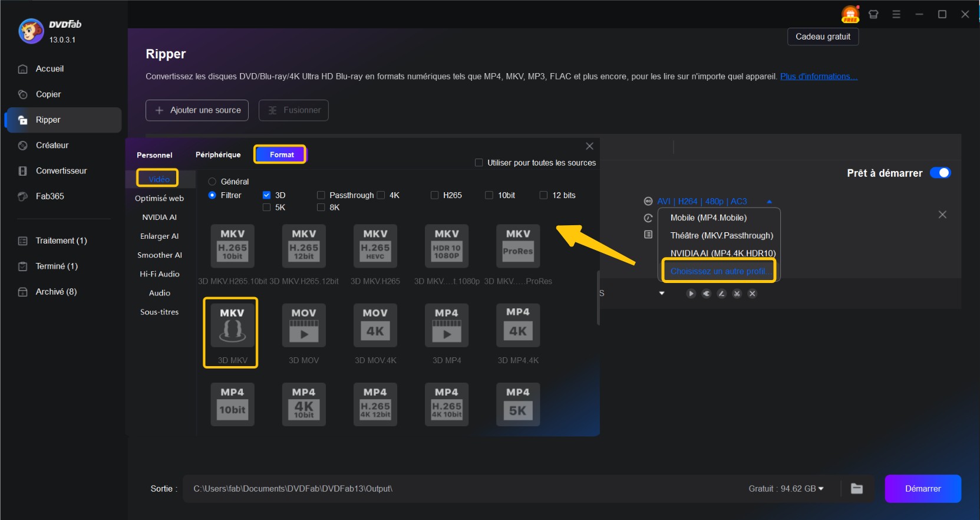Open the output folder icon
The height and width of the screenshot is (520, 980).
click(x=857, y=489)
